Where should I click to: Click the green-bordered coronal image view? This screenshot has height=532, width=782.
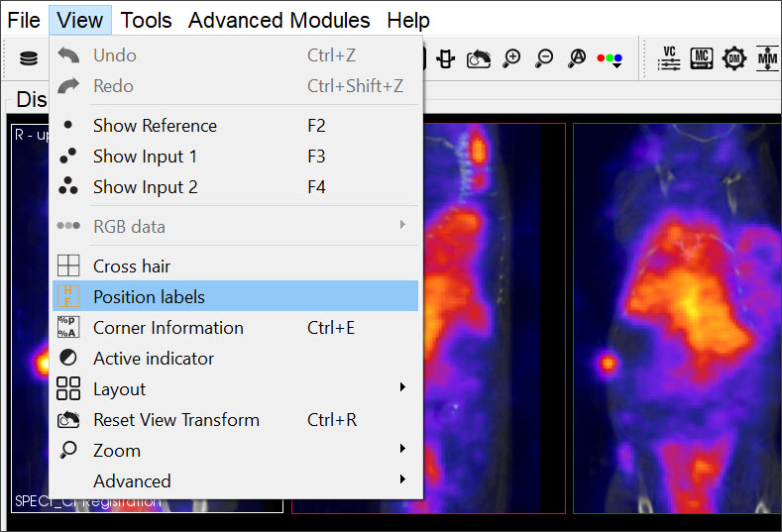point(677,317)
